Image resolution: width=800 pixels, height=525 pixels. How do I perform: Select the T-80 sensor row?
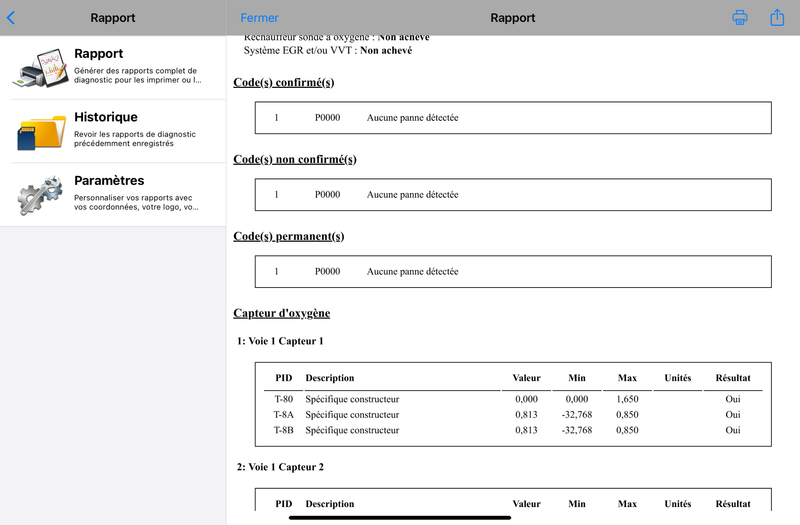513,399
